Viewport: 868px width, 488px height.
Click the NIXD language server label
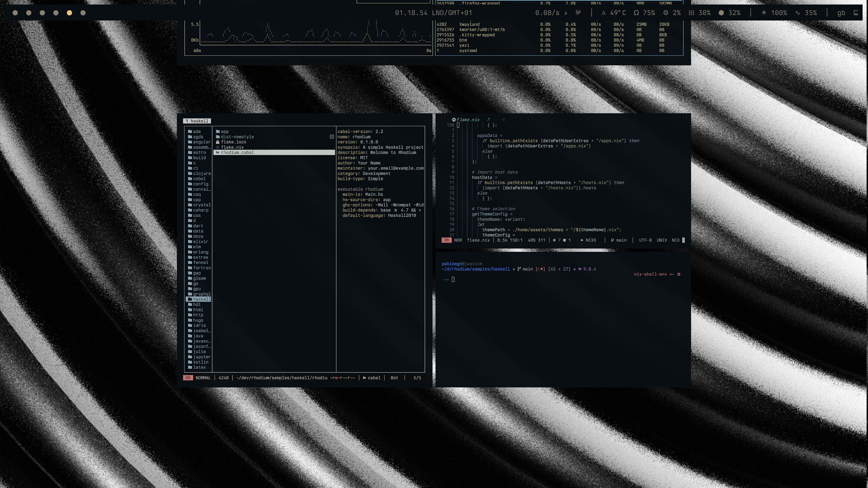point(591,240)
